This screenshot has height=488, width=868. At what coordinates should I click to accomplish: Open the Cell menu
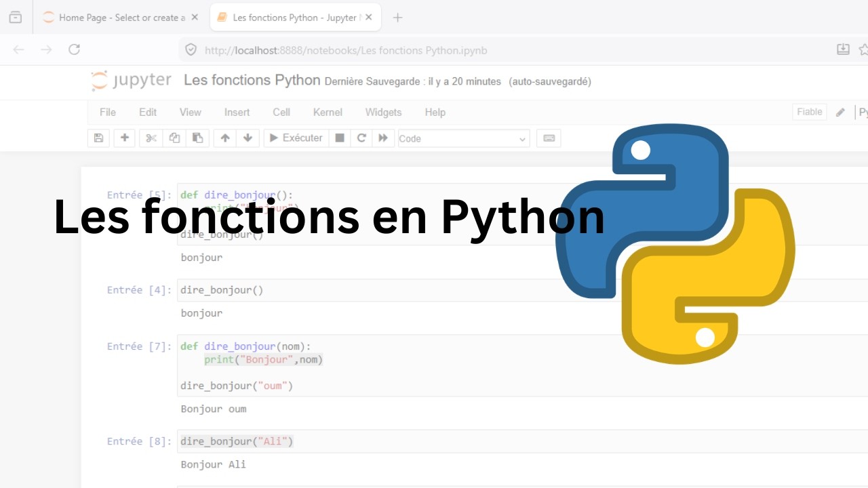tap(281, 113)
